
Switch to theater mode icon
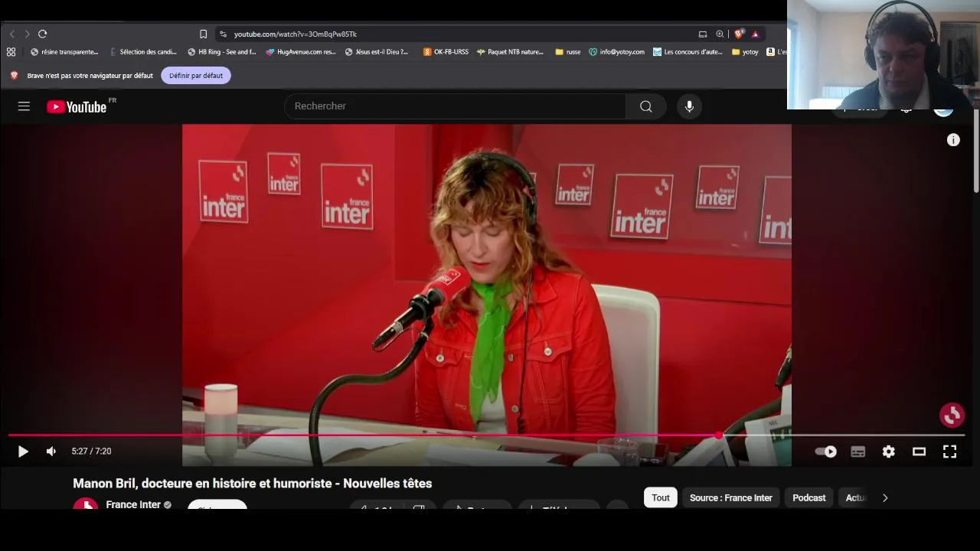coord(919,452)
